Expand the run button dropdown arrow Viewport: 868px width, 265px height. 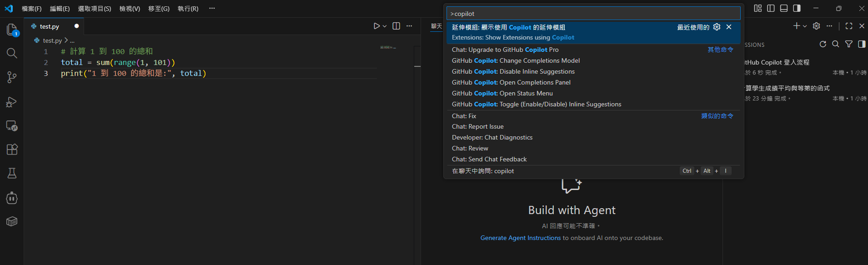[385, 26]
